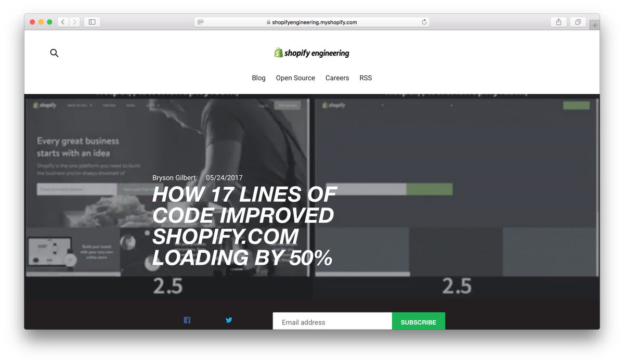Image resolution: width=624 pixels, height=364 pixels.
Task: Open the RSS navigation item
Action: (366, 78)
